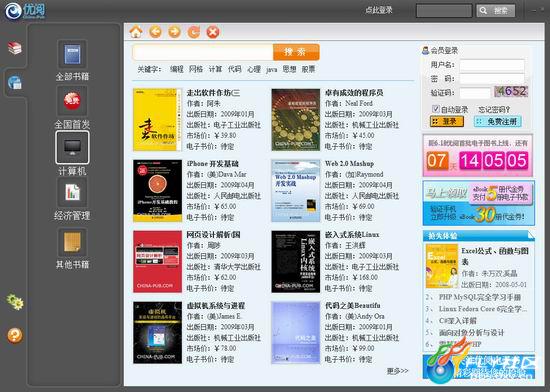
Task: Click keyword 代码
Action: 234,69
